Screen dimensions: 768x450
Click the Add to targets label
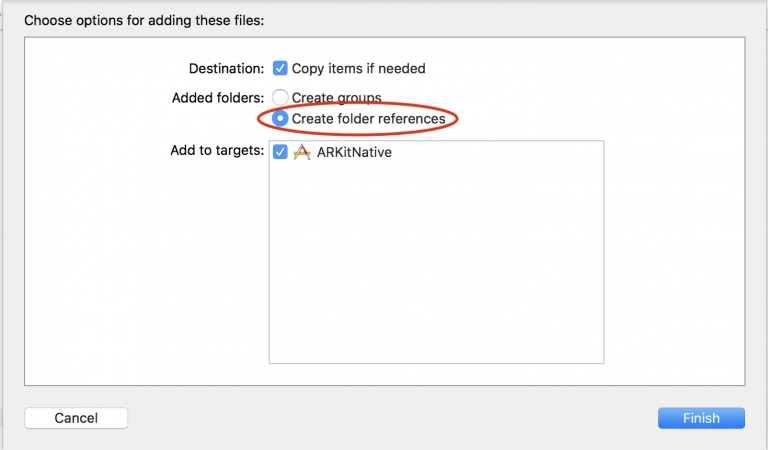click(x=217, y=150)
